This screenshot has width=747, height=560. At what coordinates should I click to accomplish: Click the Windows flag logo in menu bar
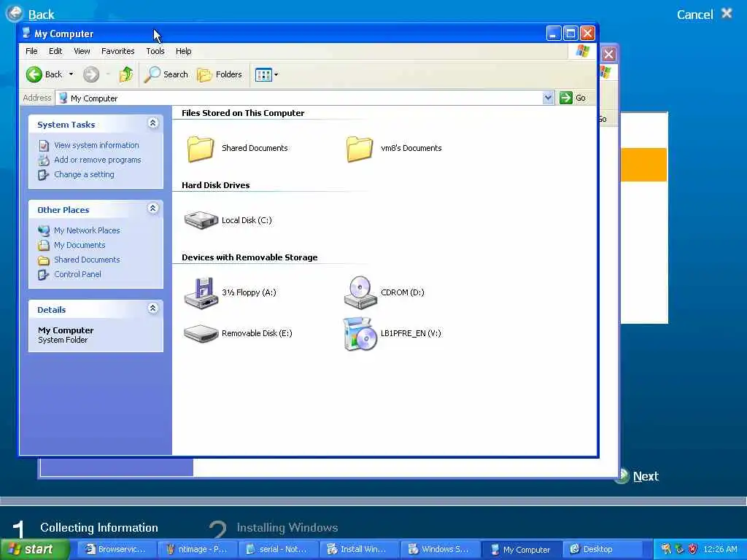(582, 51)
